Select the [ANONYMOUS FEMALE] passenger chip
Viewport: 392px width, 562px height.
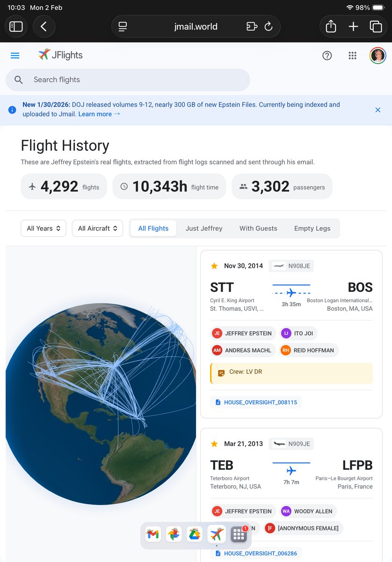click(x=303, y=528)
